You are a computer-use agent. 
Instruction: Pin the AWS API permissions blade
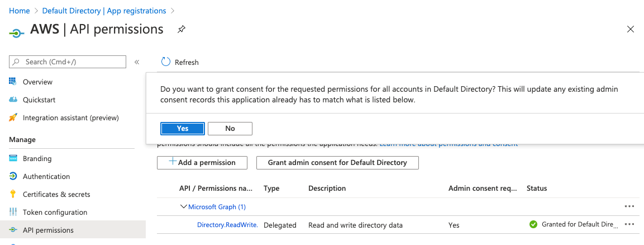181,30
